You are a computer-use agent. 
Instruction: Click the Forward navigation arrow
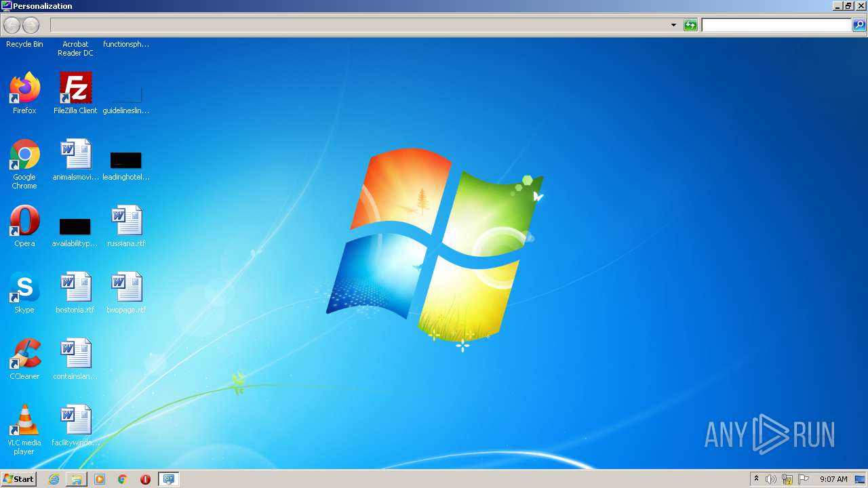pyautogui.click(x=31, y=26)
